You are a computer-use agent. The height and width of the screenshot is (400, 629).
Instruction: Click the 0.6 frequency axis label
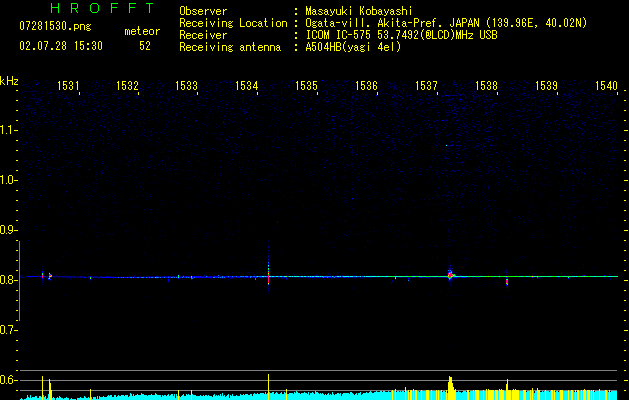8,380
